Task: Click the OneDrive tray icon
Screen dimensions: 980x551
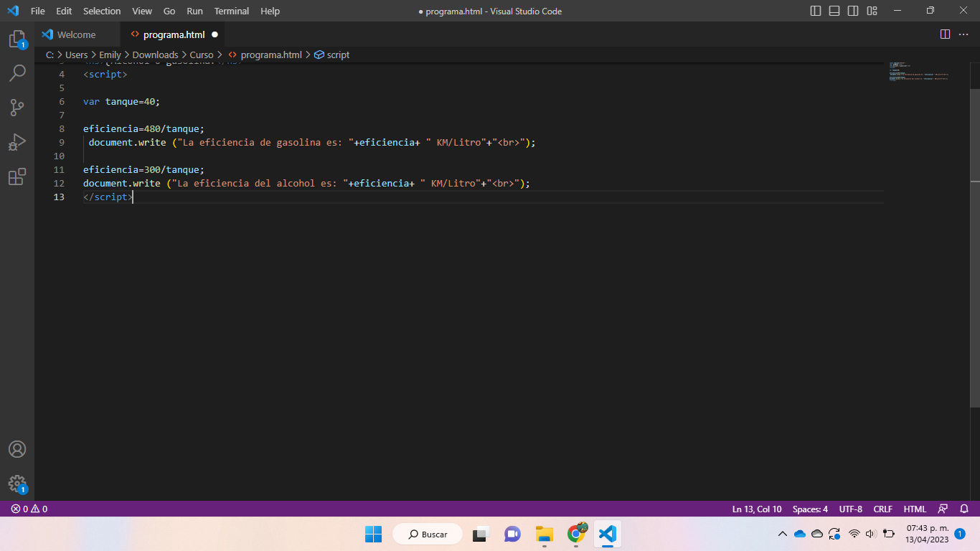Action: (x=800, y=534)
